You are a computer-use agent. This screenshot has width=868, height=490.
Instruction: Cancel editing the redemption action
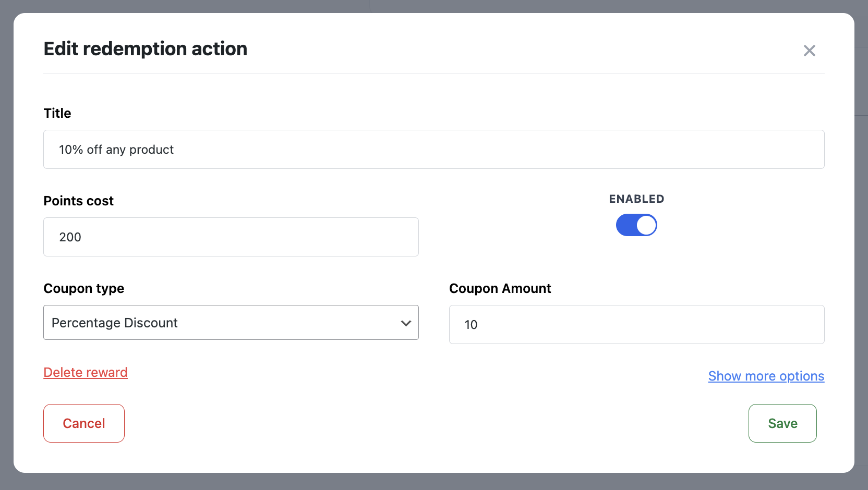tap(83, 423)
